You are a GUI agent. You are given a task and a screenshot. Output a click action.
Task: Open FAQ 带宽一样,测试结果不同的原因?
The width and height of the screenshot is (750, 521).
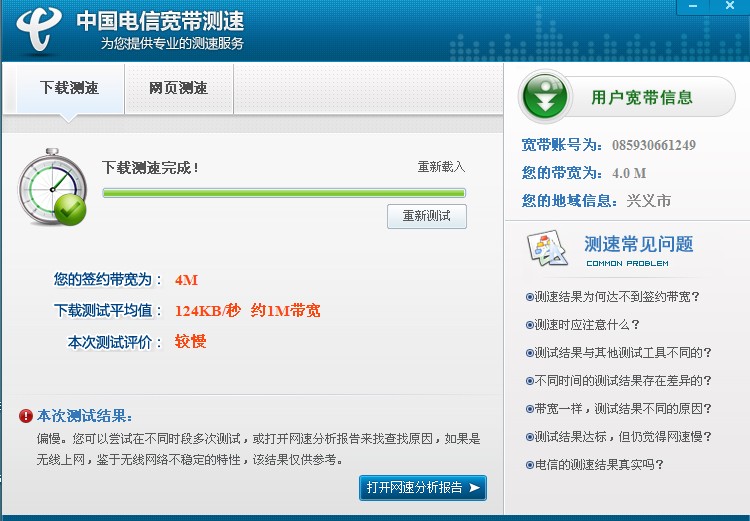point(618,409)
